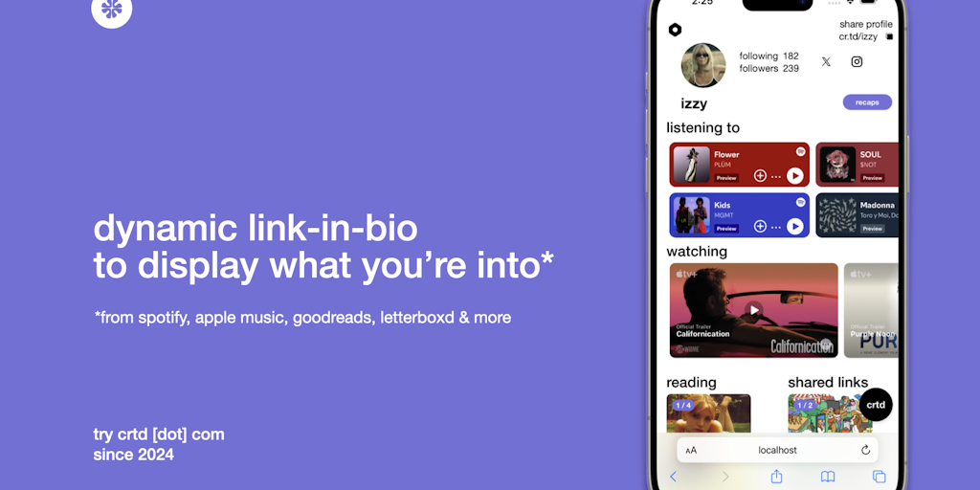
Task: Click the black crtd floating button
Action: tap(876, 405)
